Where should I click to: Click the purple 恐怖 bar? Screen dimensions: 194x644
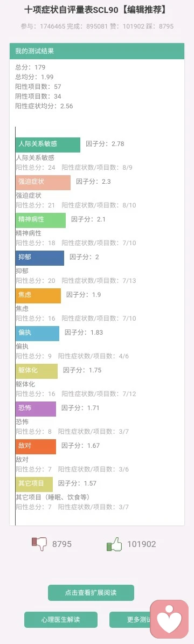coord(36,409)
